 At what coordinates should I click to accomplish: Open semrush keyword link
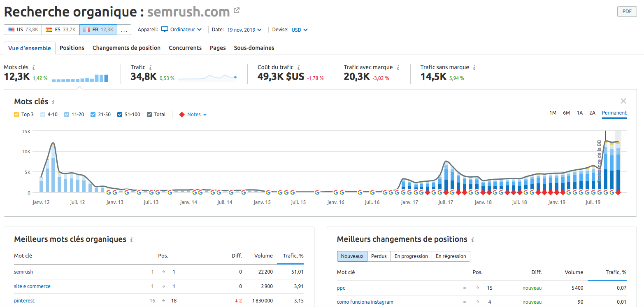(23, 272)
